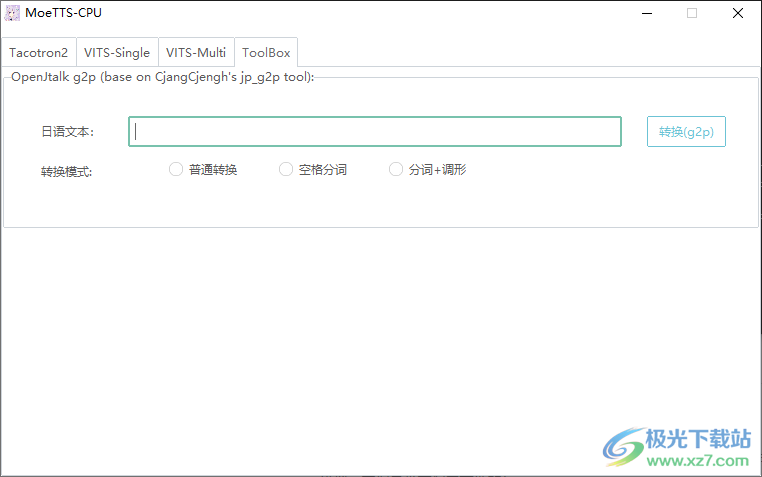Open the VITS-Single tab
This screenshot has height=477, width=762.
[x=117, y=53]
